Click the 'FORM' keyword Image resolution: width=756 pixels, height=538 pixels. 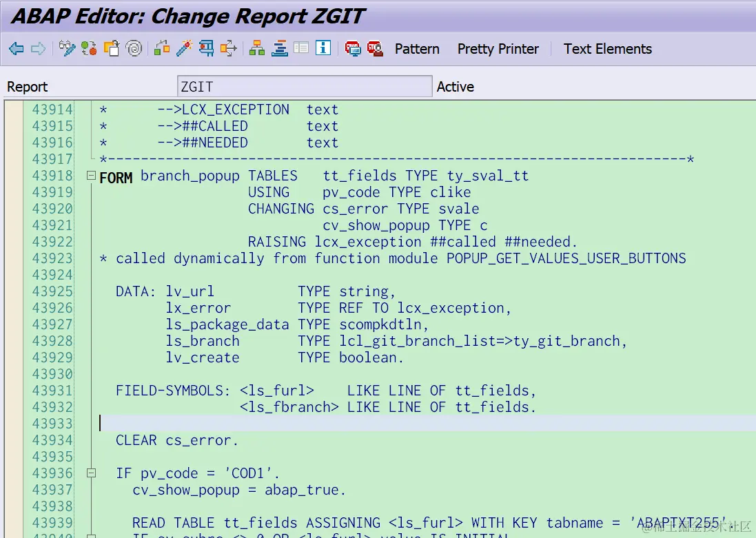click(116, 178)
